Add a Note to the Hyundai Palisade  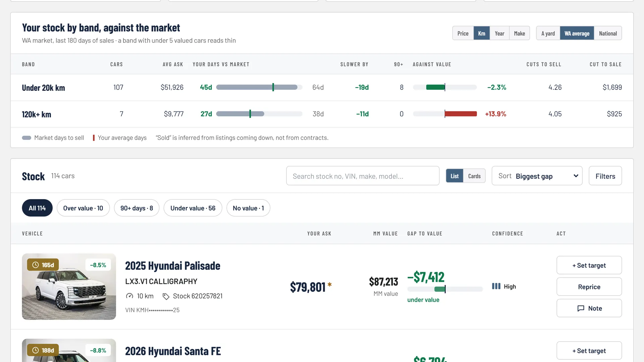589,308
